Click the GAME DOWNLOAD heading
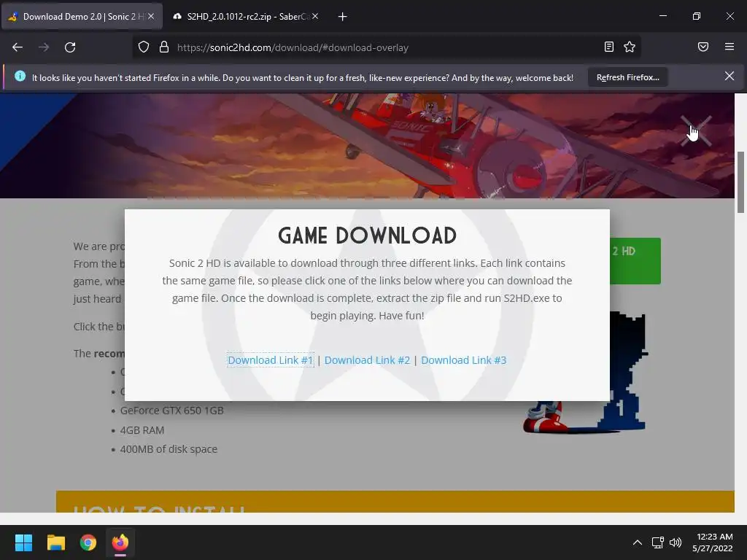747x560 pixels. coord(368,236)
